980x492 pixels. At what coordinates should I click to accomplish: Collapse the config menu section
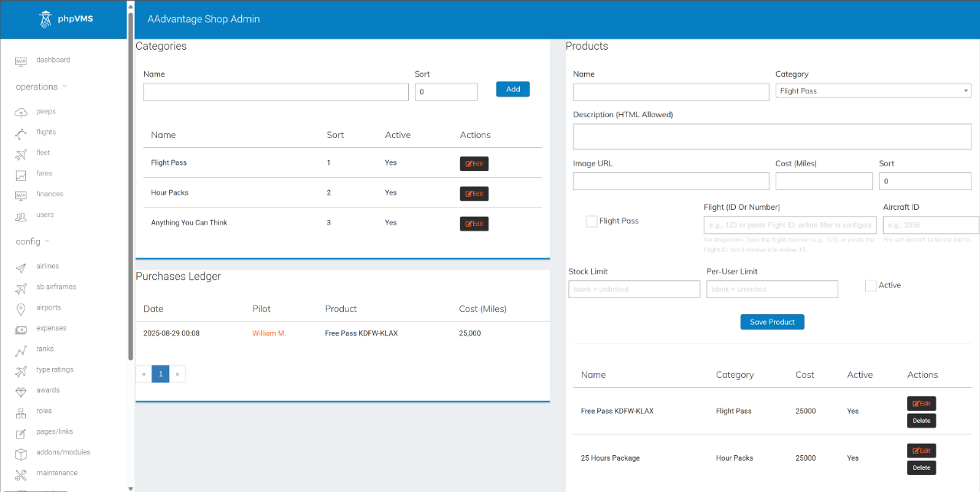click(x=32, y=241)
